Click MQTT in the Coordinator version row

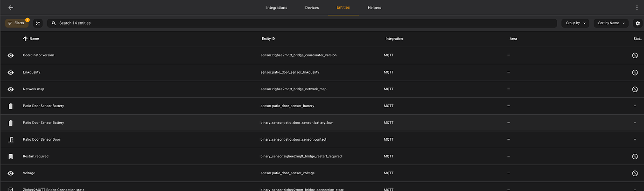(x=388, y=55)
